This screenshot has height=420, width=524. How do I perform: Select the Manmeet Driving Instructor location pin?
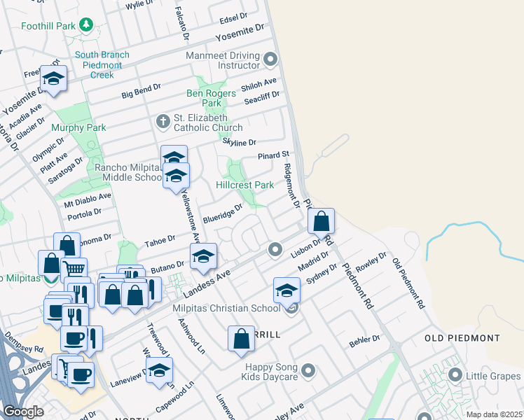270,59
